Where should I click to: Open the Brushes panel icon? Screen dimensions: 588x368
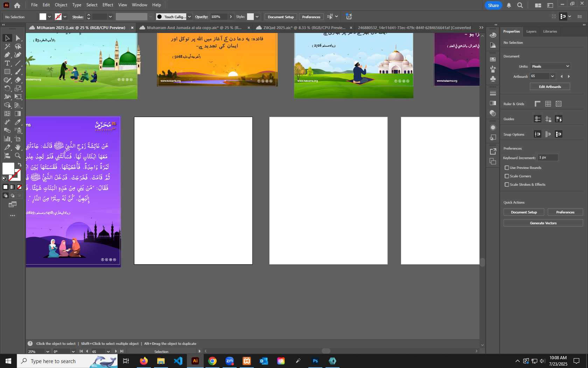click(493, 69)
